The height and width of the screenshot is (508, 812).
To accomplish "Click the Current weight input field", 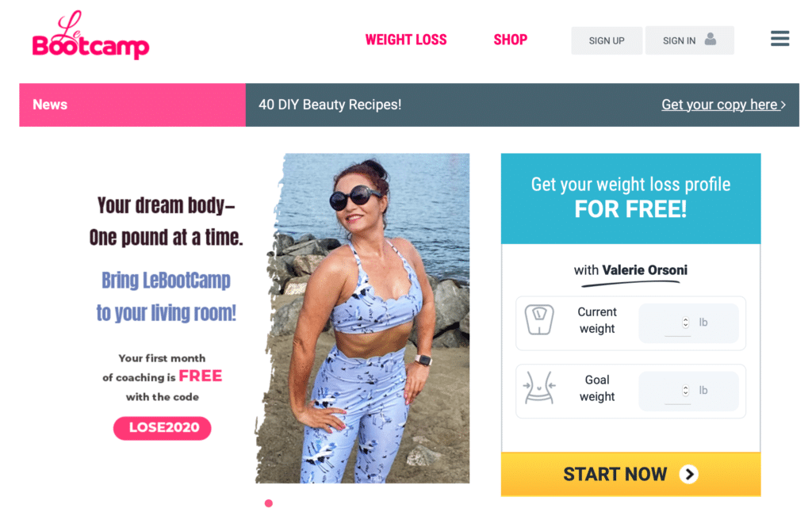I will tap(688, 323).
